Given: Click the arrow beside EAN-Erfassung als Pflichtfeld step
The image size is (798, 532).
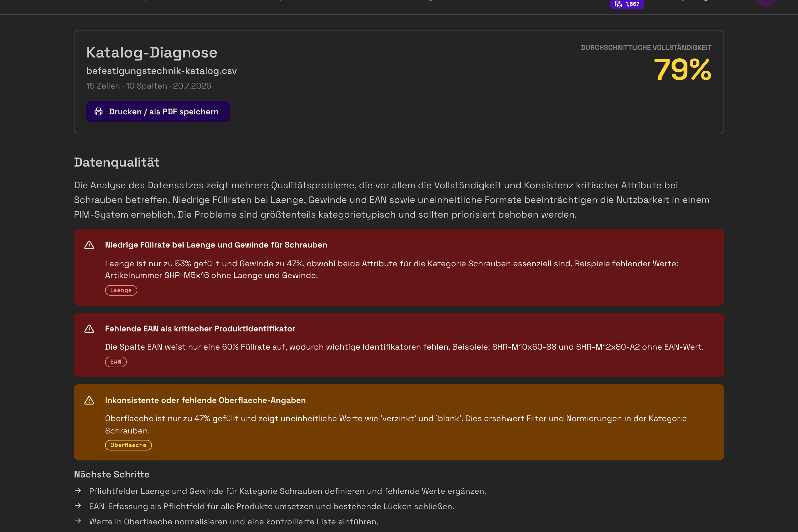Looking at the screenshot, I should [x=78, y=506].
